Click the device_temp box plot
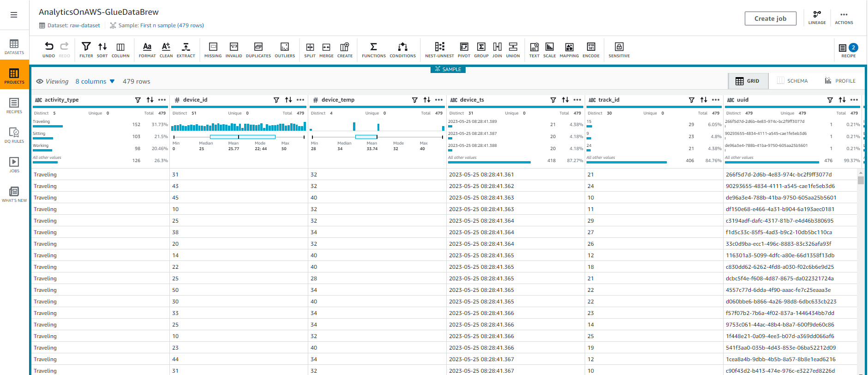 click(x=377, y=137)
